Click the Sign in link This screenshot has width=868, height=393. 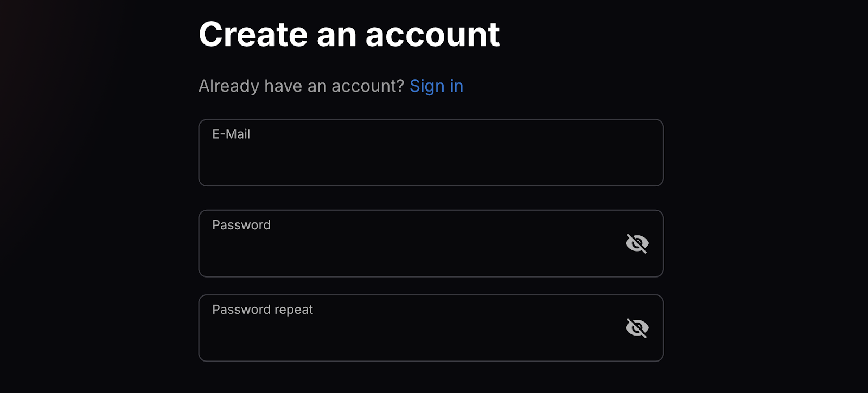[x=436, y=86]
